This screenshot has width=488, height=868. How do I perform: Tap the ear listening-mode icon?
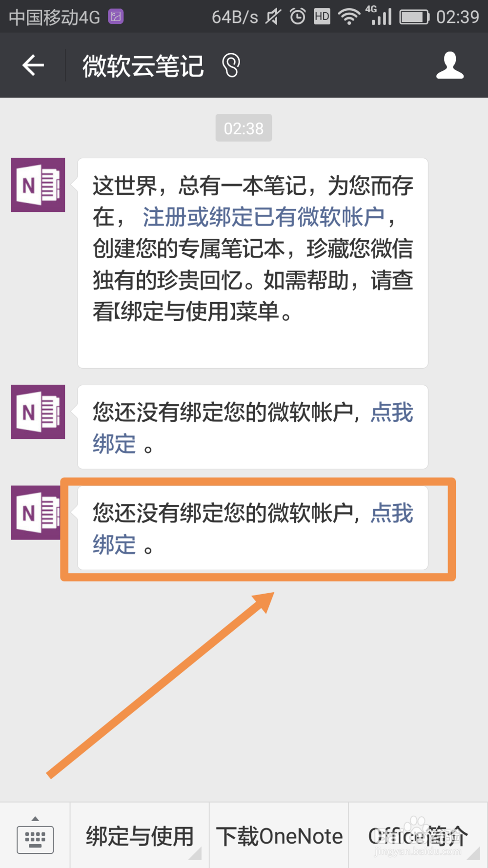pyautogui.click(x=231, y=65)
